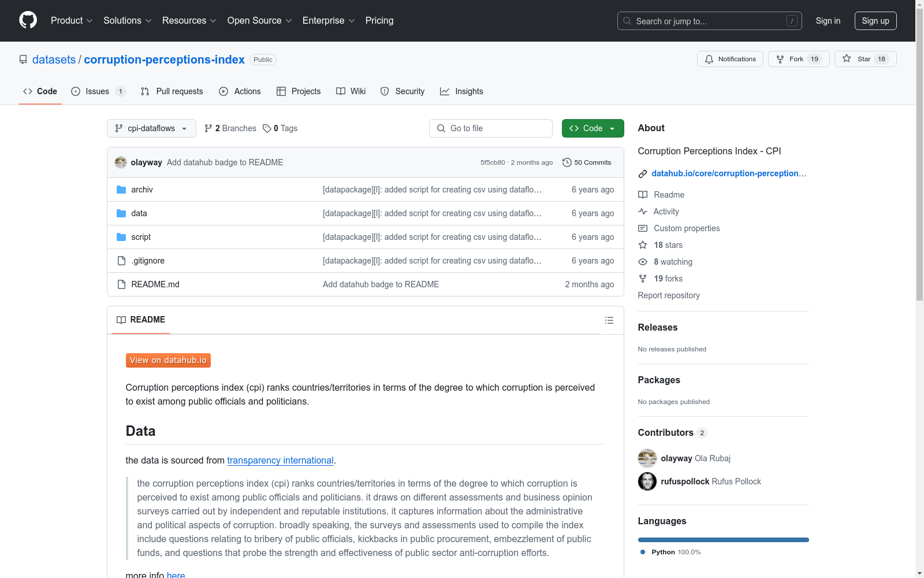Click the Python language bar
The height and width of the screenshot is (578, 924).
723,540
